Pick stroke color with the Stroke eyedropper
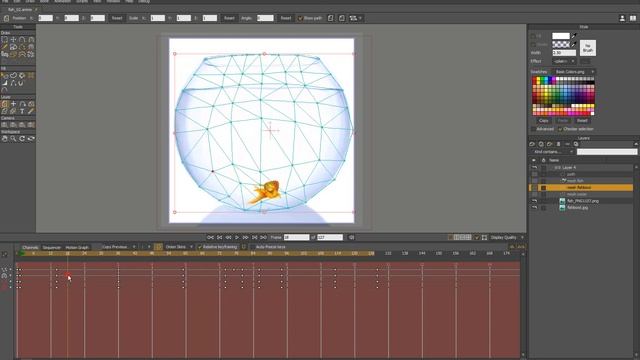Viewport: 640px width, 360px height. [x=574, y=44]
